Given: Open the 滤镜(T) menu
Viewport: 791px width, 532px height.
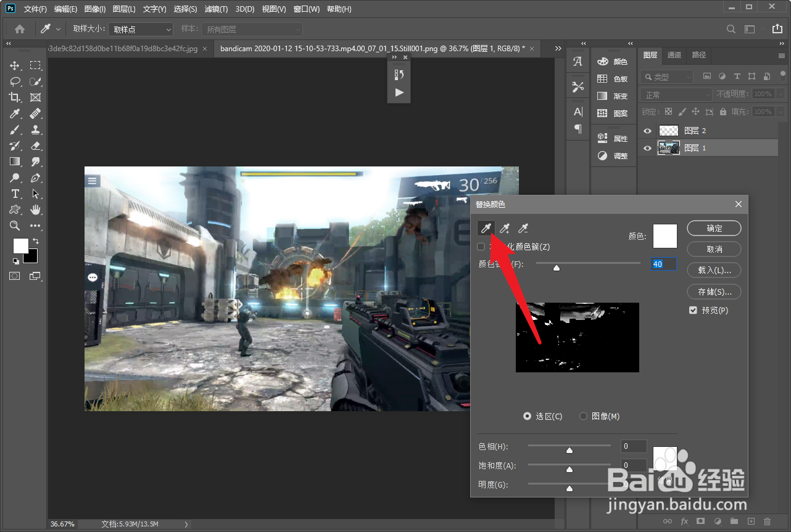Looking at the screenshot, I should (x=216, y=9).
